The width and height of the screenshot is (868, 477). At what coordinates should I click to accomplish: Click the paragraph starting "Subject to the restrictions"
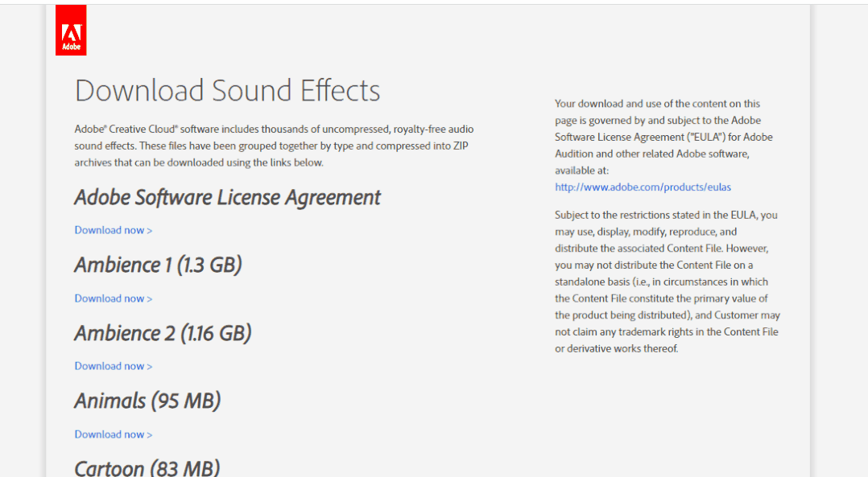click(667, 282)
